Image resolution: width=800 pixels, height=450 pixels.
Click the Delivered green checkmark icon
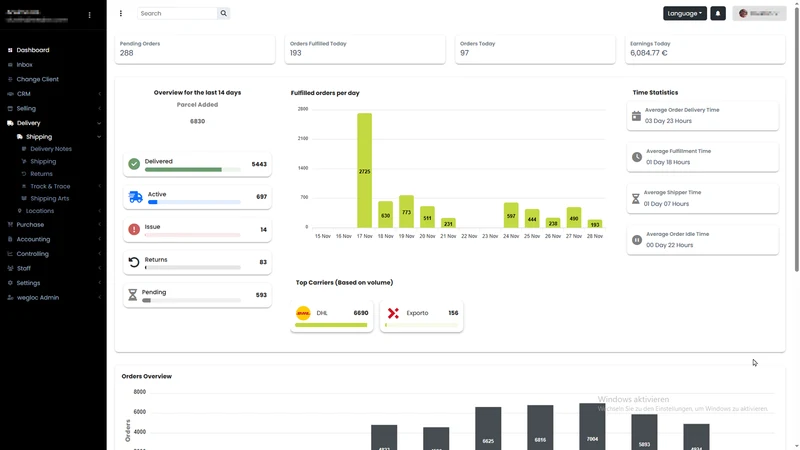tap(134, 164)
